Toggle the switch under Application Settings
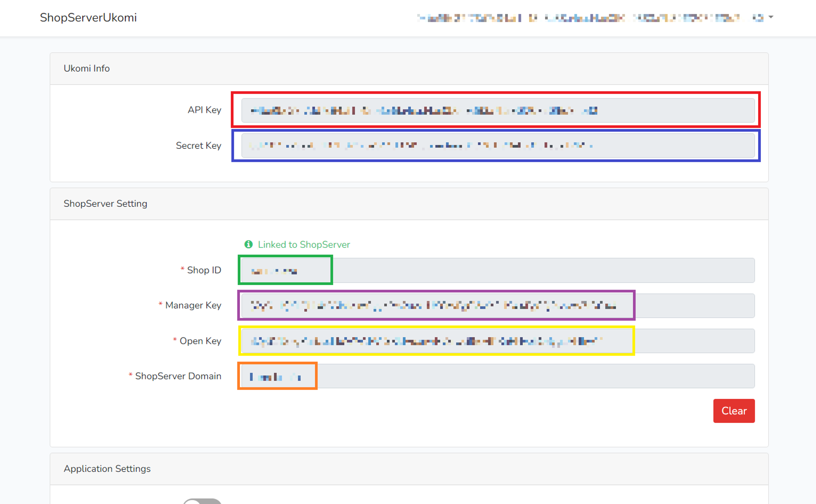The width and height of the screenshot is (816, 504). [x=202, y=501]
